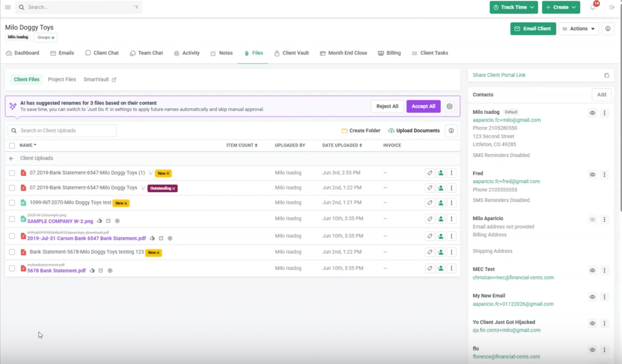622x364 pixels.
Task: Expand the Groups dropdown
Action: pos(46,37)
